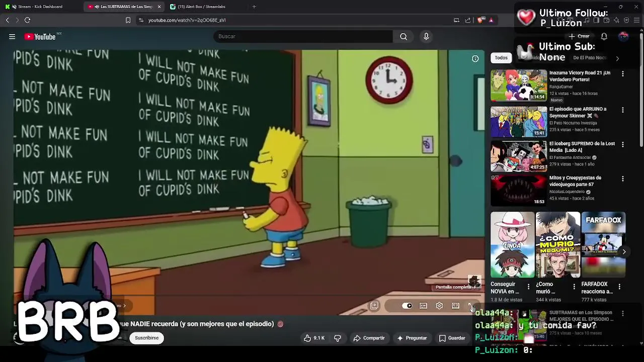Open the clips icon on player
This screenshot has height=362, width=644.
click(x=374, y=306)
